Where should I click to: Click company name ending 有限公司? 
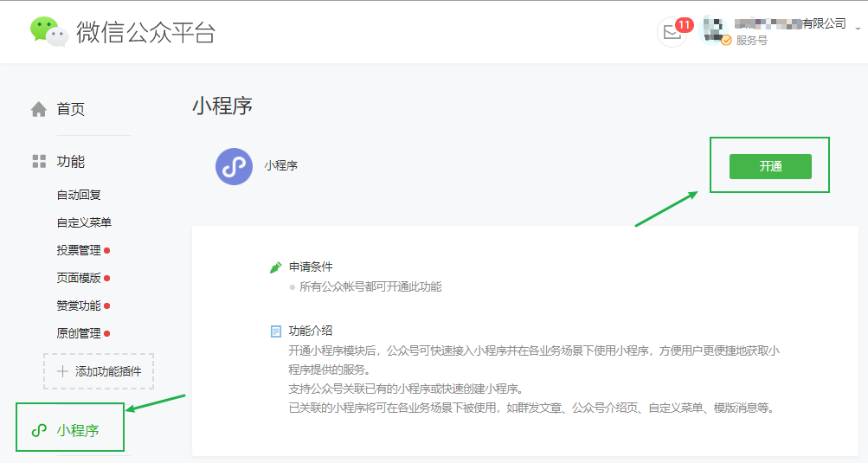pyautogui.click(x=790, y=23)
